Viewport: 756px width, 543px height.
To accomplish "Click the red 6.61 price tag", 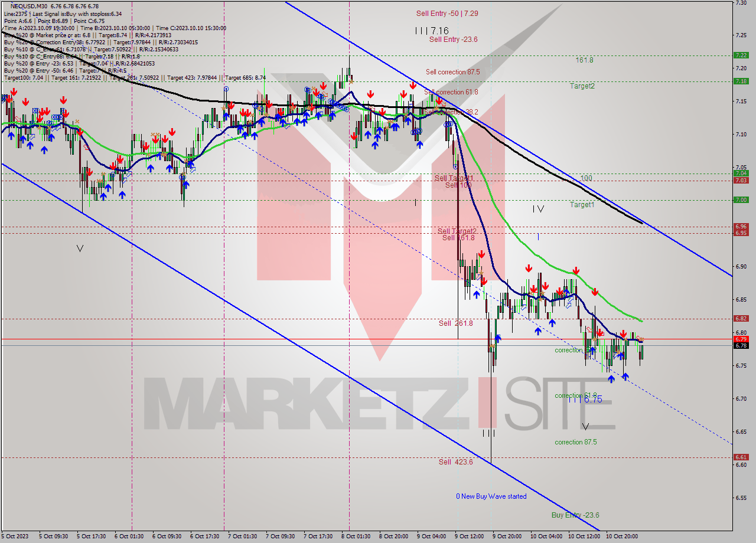I will tap(741, 457).
